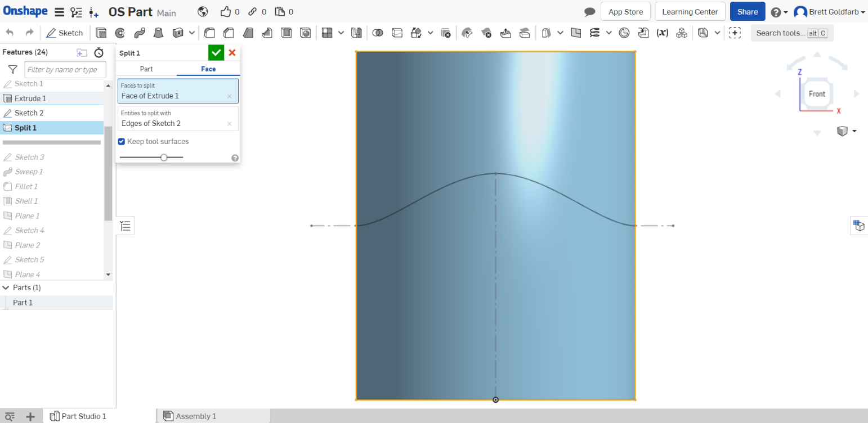Select the Extrude tool
Viewport: 868px width, 423px height.
101,33
